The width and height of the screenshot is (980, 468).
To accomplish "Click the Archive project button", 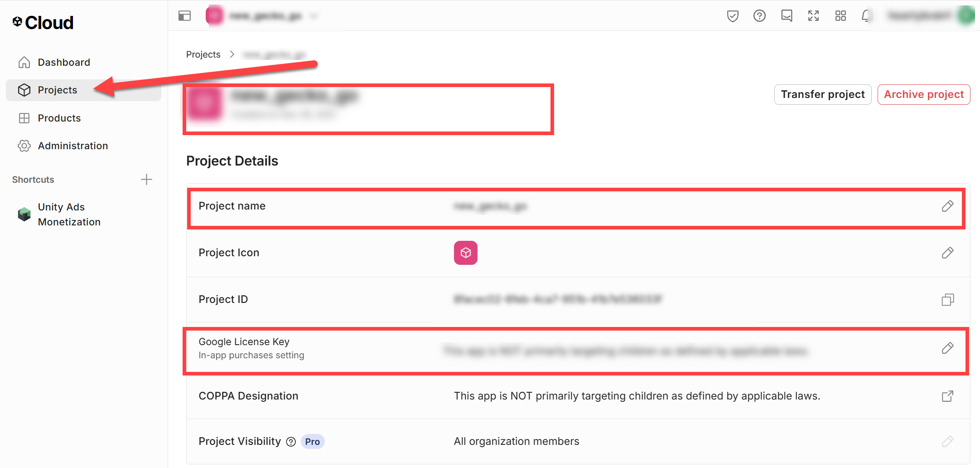I will tap(924, 94).
